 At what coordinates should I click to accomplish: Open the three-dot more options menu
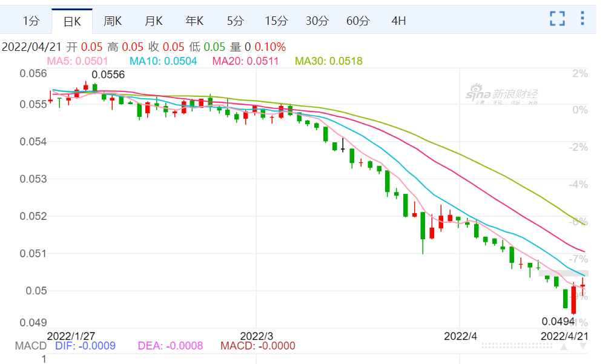tap(583, 19)
